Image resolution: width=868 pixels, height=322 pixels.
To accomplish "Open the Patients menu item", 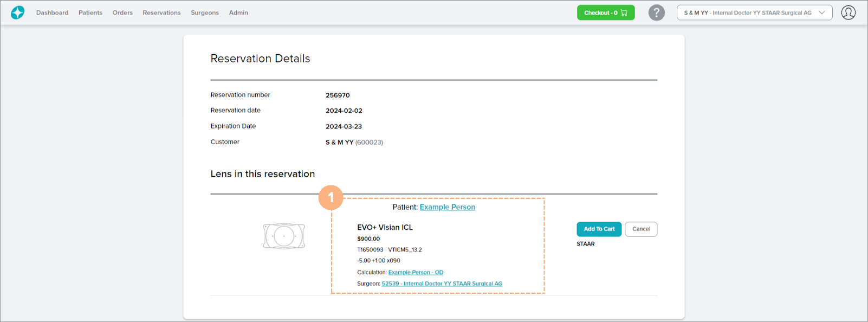I will tap(90, 12).
